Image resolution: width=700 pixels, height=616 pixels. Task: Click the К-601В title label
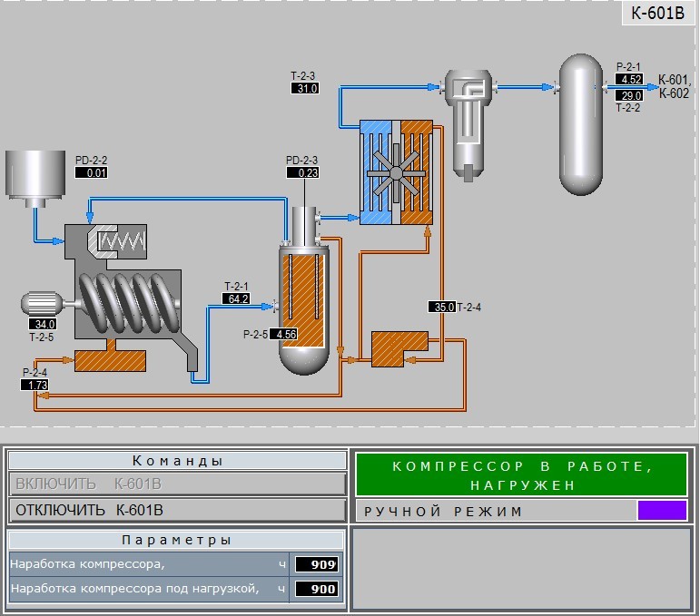point(657,14)
